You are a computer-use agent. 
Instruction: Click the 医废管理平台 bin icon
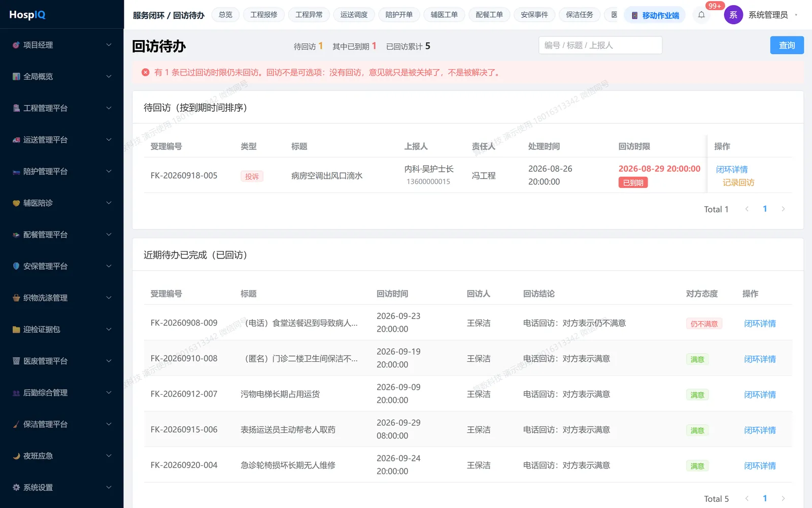(x=16, y=361)
